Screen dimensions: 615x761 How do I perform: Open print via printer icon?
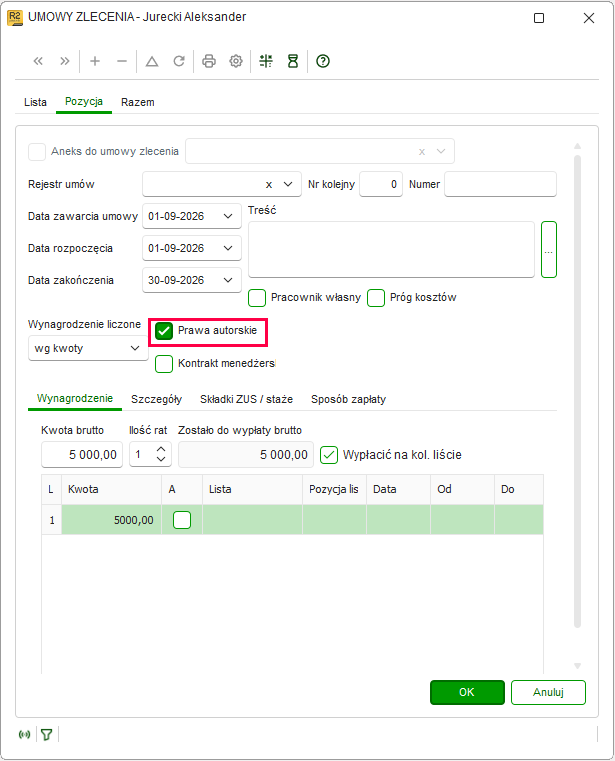[x=209, y=61]
